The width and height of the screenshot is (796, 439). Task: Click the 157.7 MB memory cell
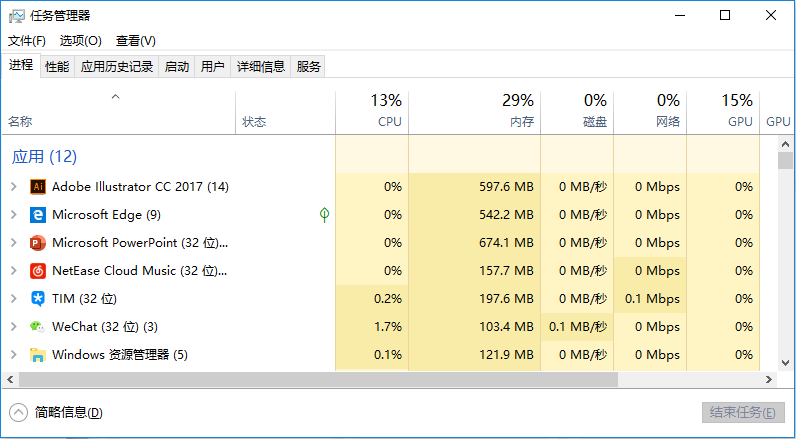click(x=475, y=271)
